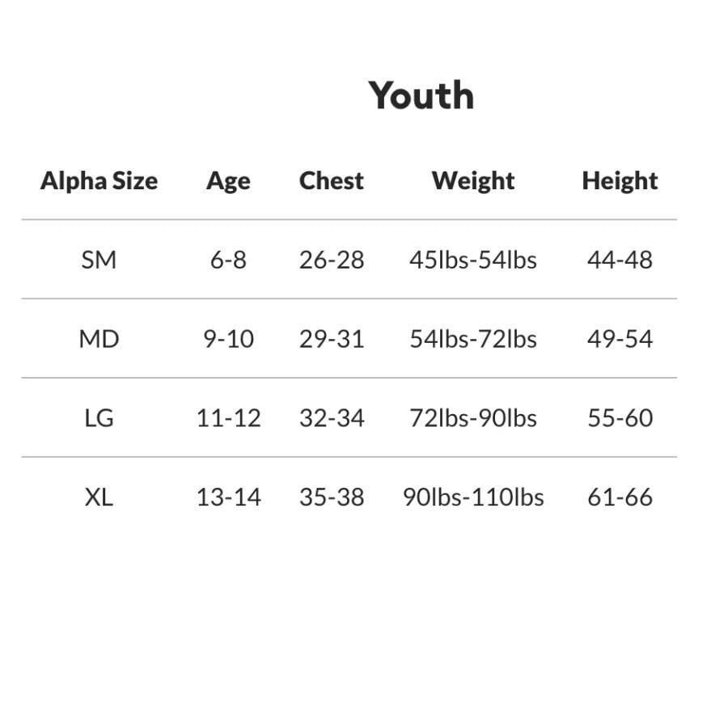This screenshot has width=728, height=728.
Task: Click the 45lbs-54lbs weight cell
Action: click(472, 260)
